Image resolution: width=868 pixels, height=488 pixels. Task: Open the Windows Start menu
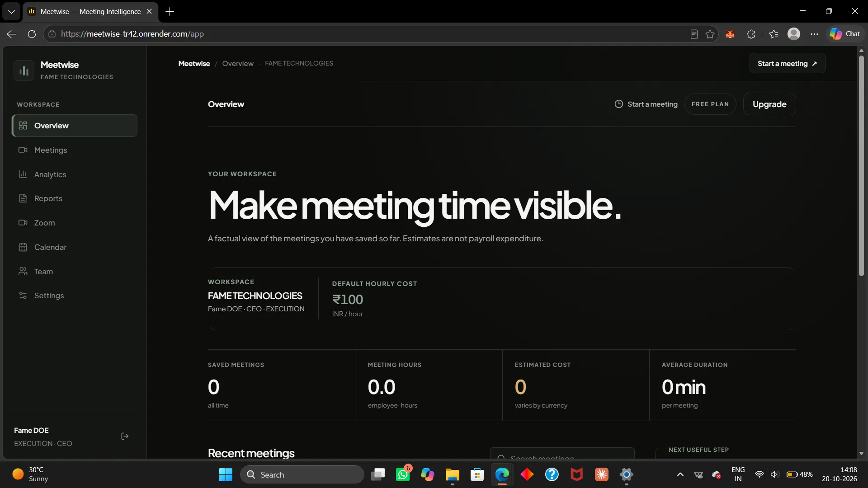coord(226,474)
